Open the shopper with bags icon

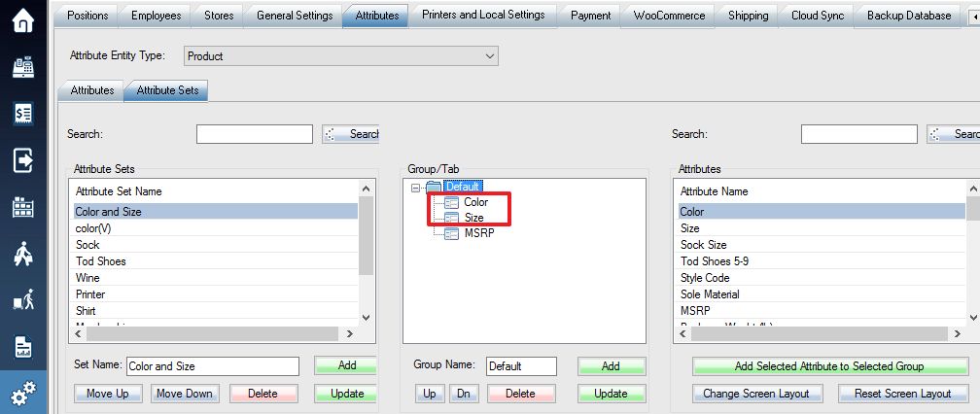click(x=23, y=255)
